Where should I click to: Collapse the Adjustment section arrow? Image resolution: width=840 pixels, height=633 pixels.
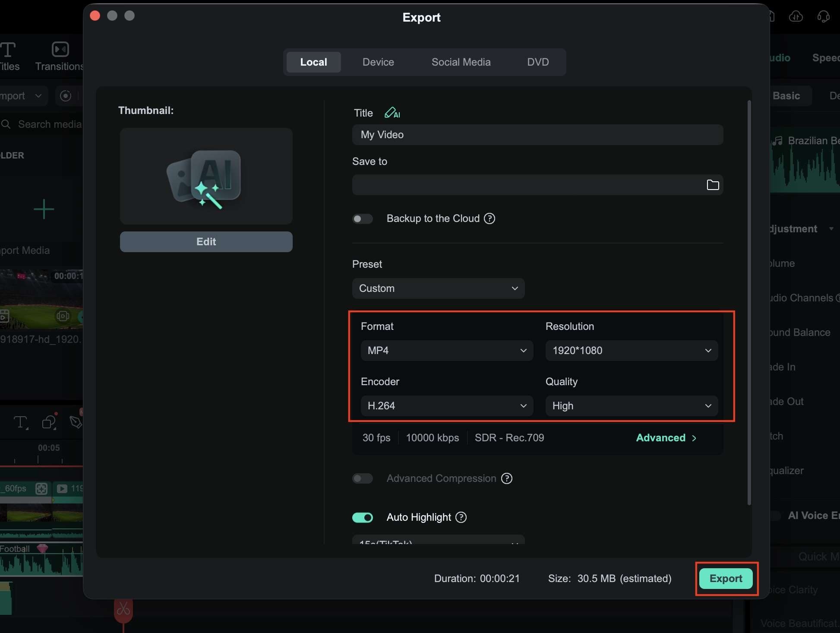pyautogui.click(x=831, y=229)
